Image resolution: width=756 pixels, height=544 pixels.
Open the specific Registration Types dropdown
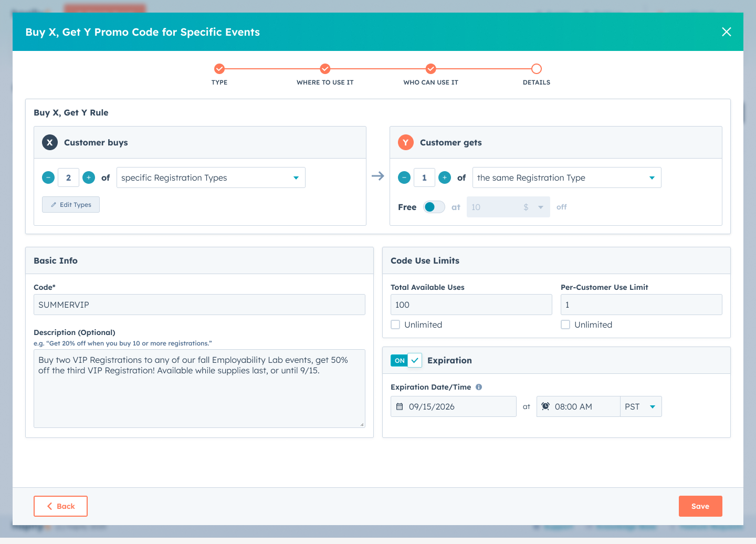tap(211, 177)
